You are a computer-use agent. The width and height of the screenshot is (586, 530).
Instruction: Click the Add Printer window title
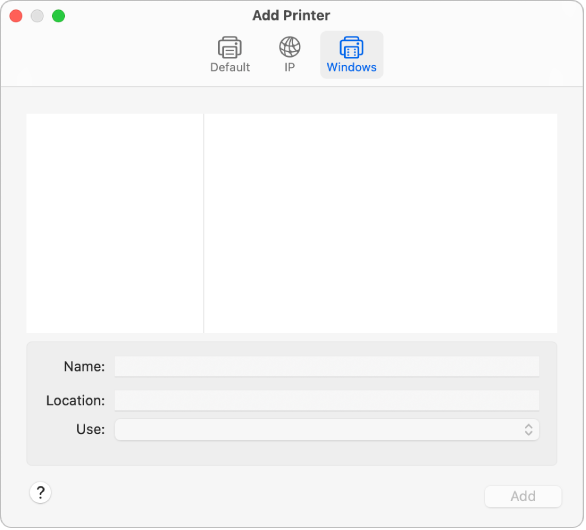(291, 16)
